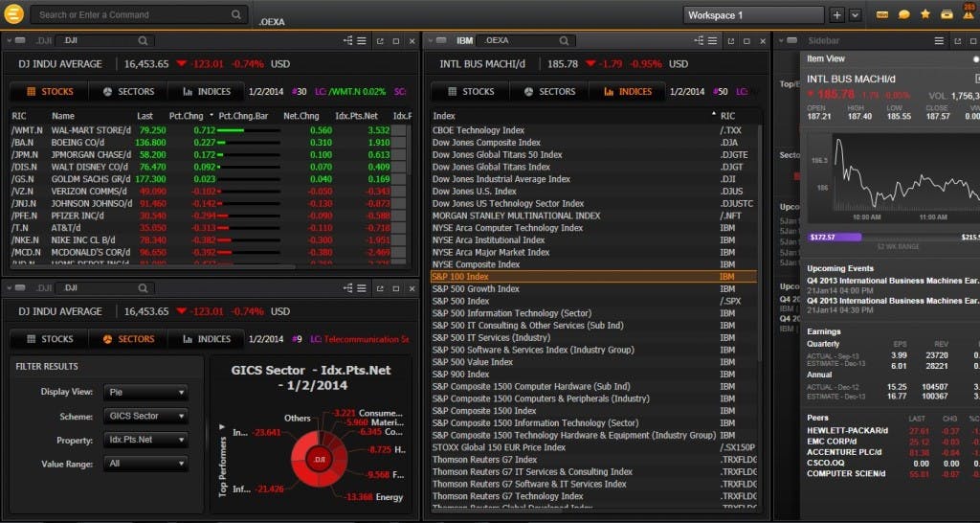Toggle the link-channel pill in top DJI panel header
Viewport: 980px width, 523px height.
click(20, 40)
